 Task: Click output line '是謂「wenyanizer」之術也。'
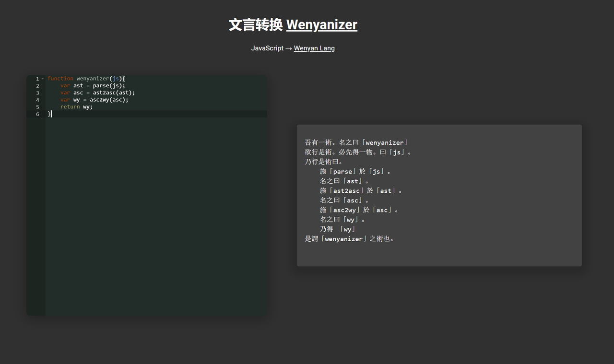(x=350, y=238)
